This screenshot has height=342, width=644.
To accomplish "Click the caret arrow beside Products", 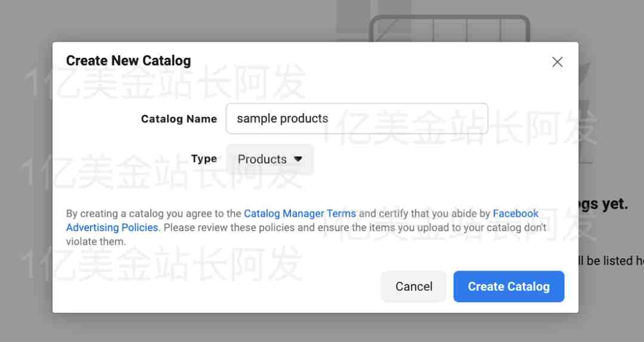I will [x=298, y=159].
